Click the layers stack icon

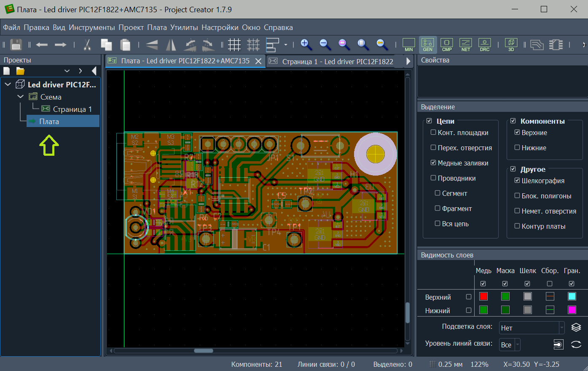[x=576, y=328]
